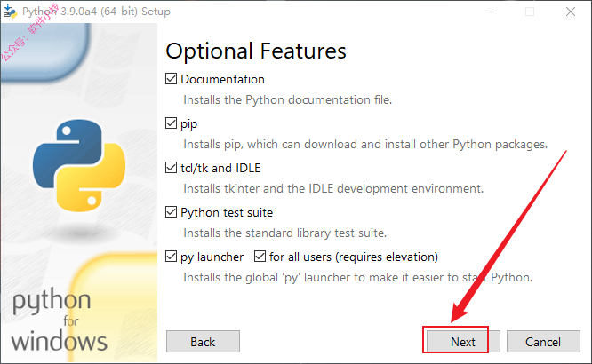Disable the tcl/tk and IDLE option
Screen dimensions: 592x364
171,168
